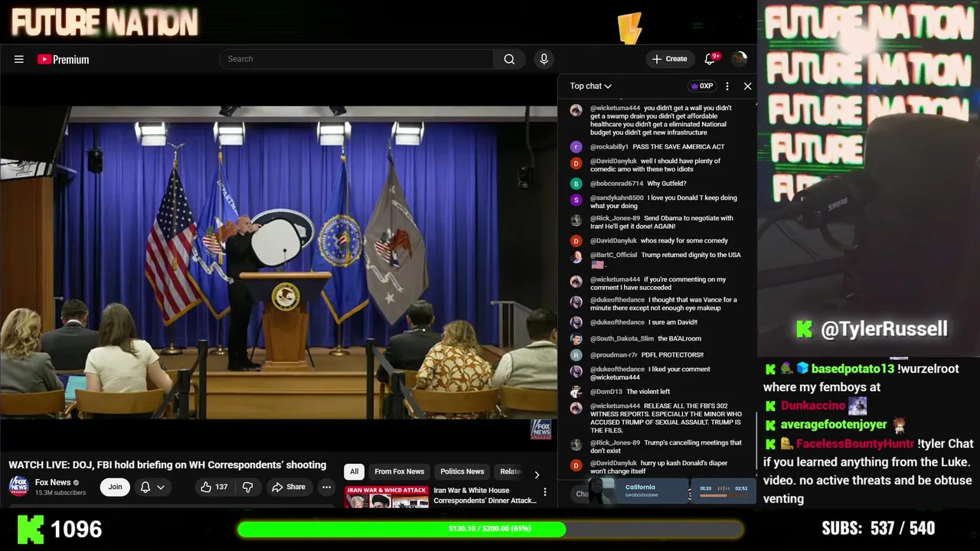Select the Related chip
This screenshot has height=551, width=980.
click(511, 471)
